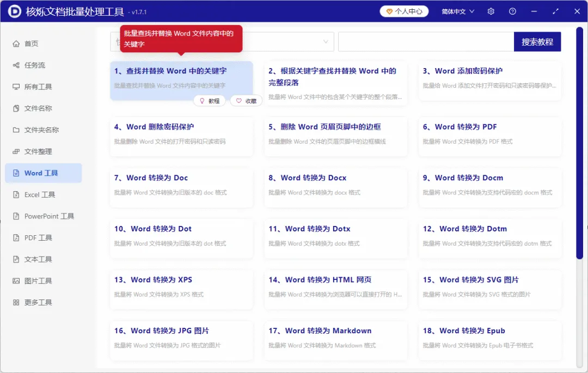
Task: Click the 教程 button on card 1
Action: pos(210,101)
